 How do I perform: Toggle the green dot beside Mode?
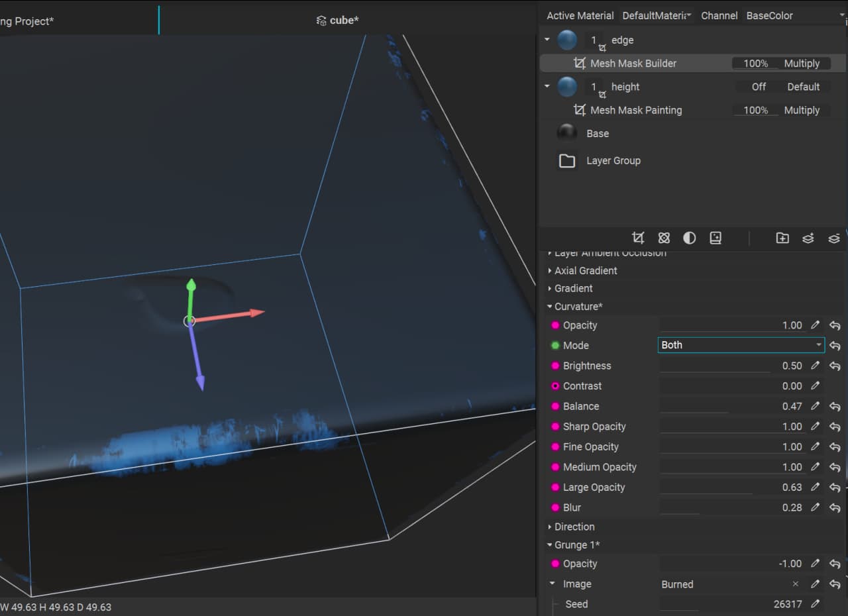555,346
